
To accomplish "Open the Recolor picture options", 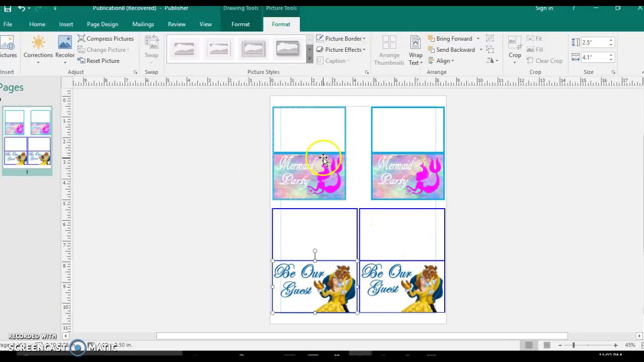I will pos(65,50).
